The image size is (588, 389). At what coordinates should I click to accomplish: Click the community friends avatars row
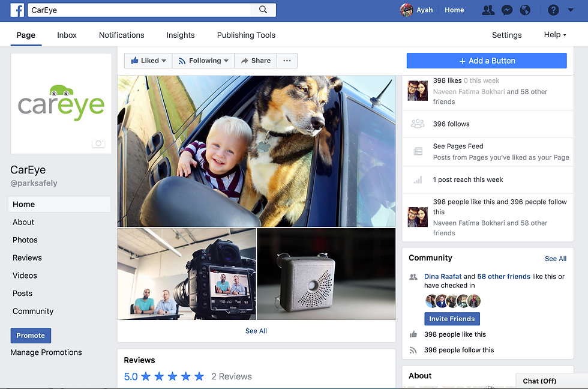[x=452, y=301]
